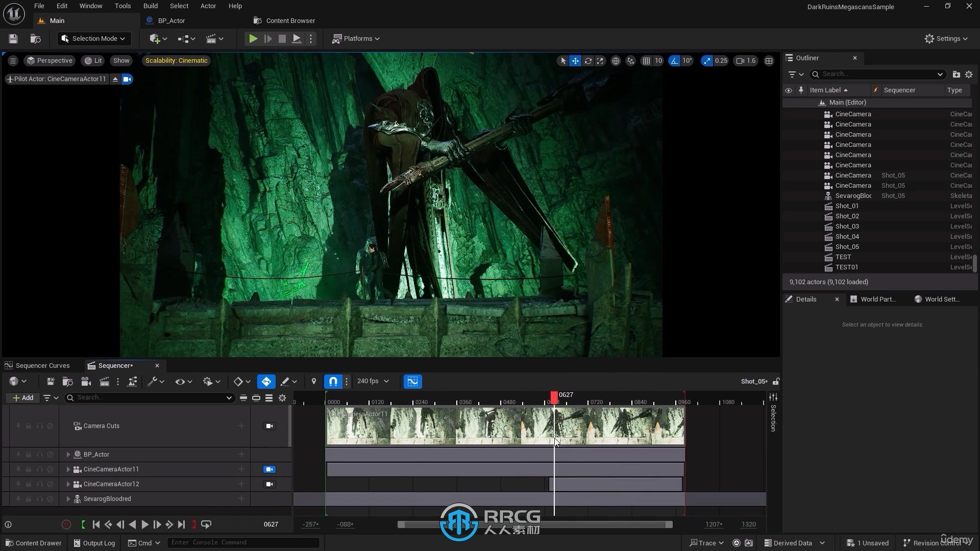Toggle camera lock on the Camera Cuts track
Image resolution: width=980 pixels, height=551 pixels.
click(x=269, y=426)
